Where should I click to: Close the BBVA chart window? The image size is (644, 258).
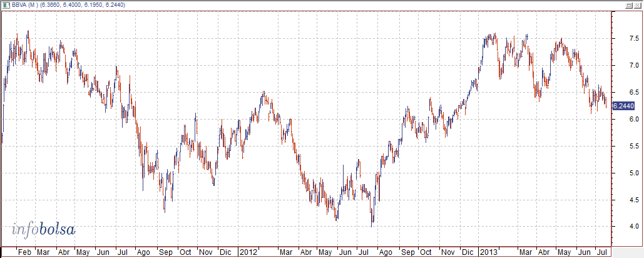[x=636, y=5]
